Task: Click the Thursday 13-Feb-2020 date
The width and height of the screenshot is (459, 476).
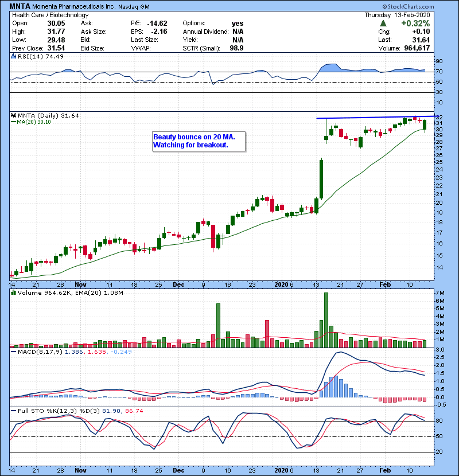Action: coord(397,15)
